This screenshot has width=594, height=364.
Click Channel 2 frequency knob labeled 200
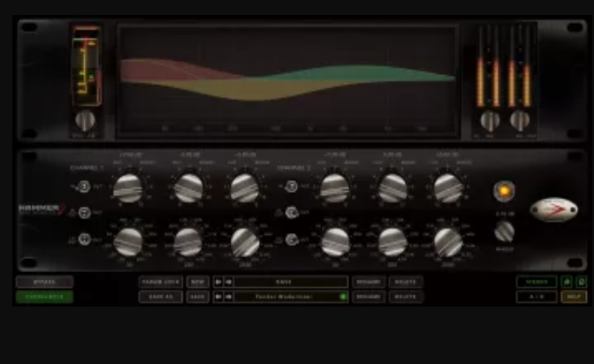coord(392,242)
